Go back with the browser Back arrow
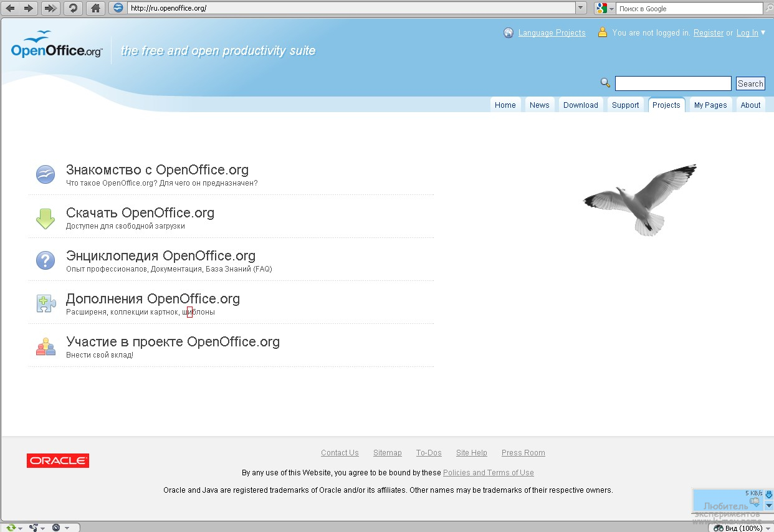This screenshot has width=774, height=532. click(10, 8)
